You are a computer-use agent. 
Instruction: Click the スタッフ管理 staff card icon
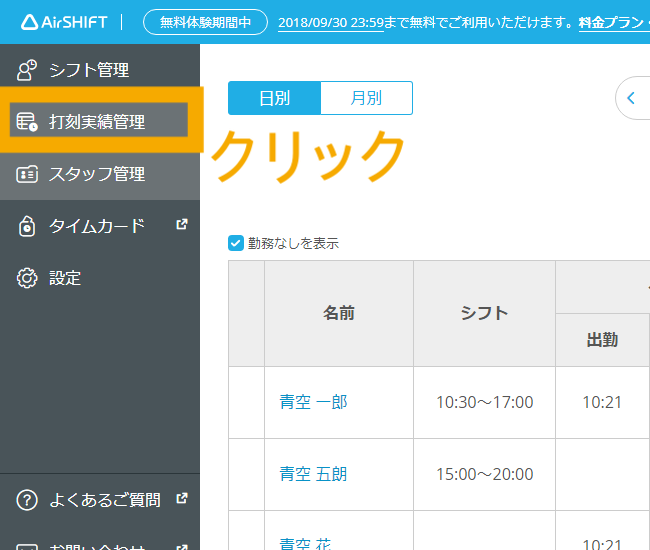click(27, 174)
